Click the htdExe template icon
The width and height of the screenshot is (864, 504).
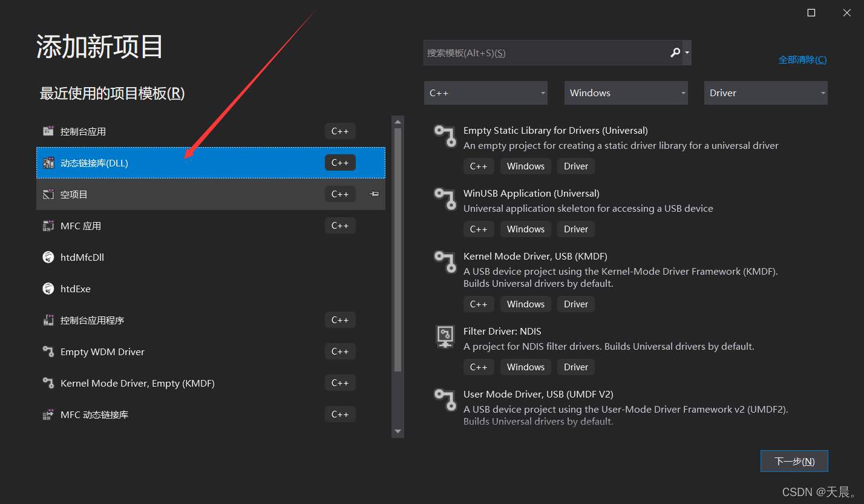click(48, 289)
